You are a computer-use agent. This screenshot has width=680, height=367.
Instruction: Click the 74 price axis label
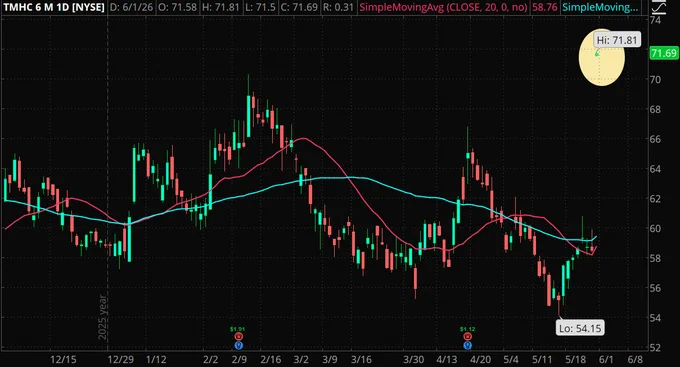[x=655, y=20]
